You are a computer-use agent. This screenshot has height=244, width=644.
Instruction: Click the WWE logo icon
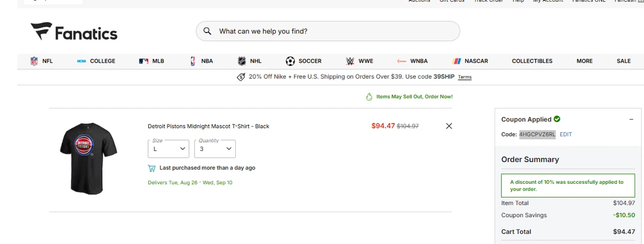click(x=350, y=61)
